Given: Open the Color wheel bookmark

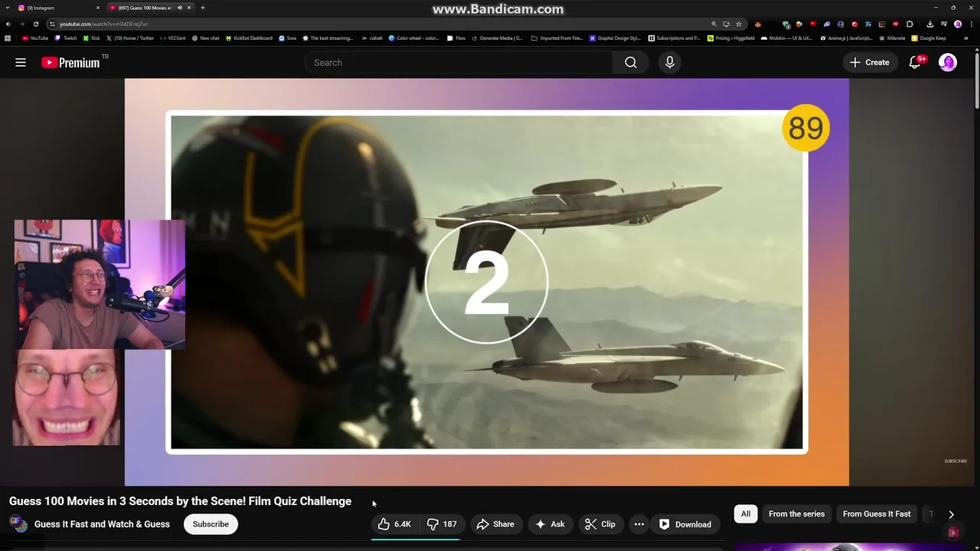Looking at the screenshot, I should pos(414,38).
